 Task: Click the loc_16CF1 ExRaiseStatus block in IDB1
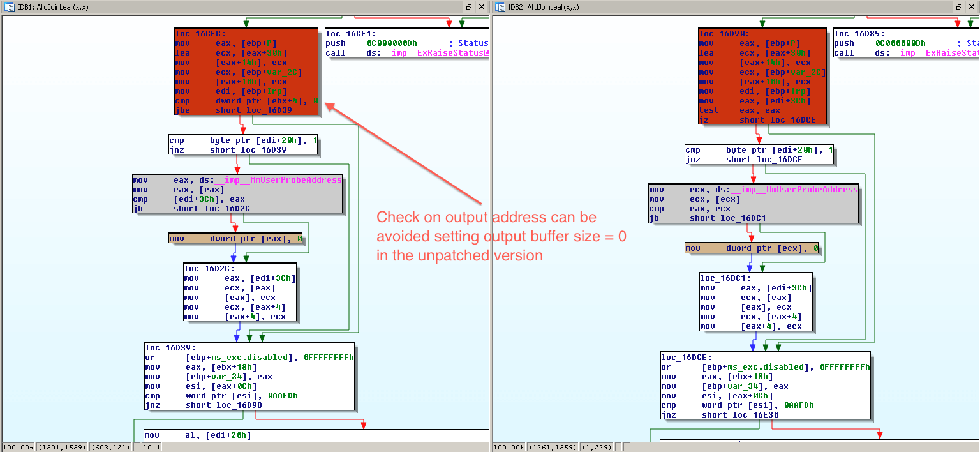406,43
